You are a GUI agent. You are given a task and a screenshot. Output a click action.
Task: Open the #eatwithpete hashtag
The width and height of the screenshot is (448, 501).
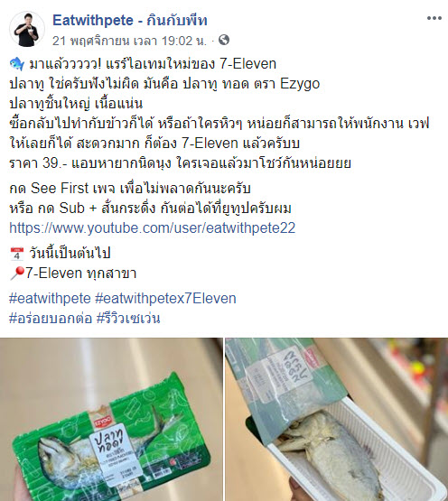[50, 299]
